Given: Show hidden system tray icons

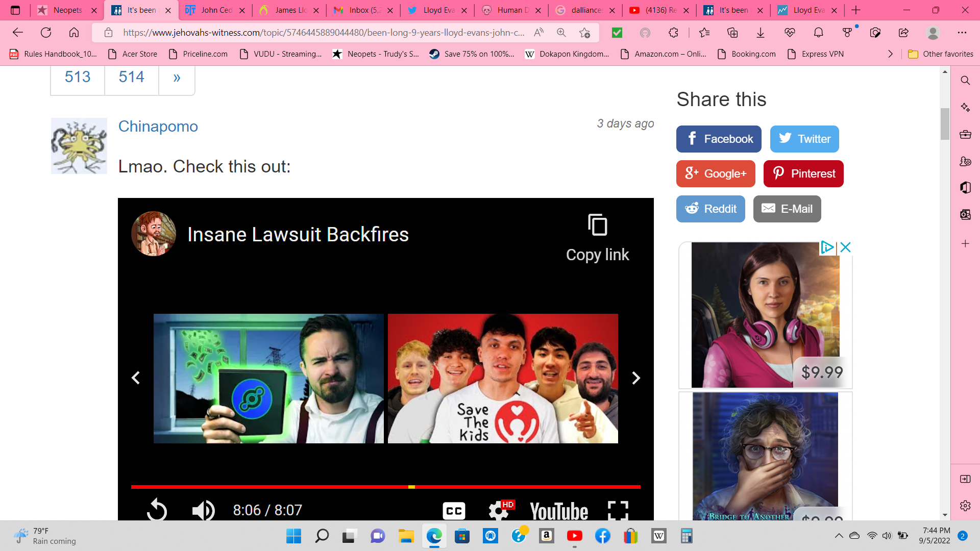Looking at the screenshot, I should (x=839, y=536).
